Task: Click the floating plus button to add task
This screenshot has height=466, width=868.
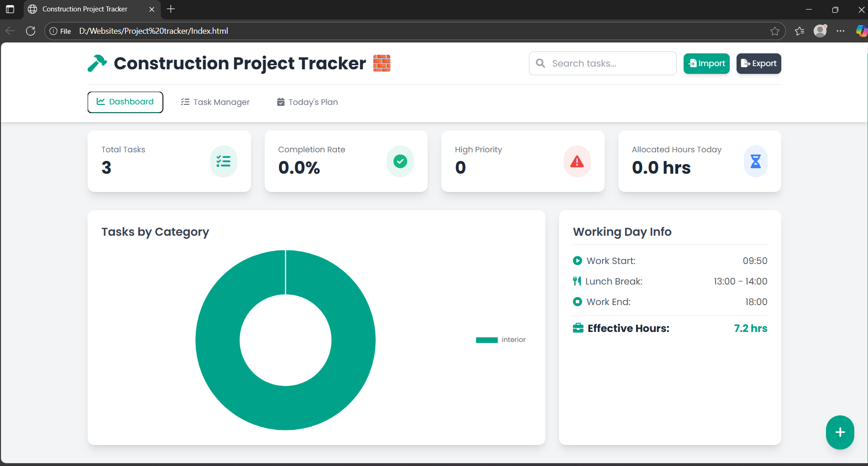Action: pos(840,432)
